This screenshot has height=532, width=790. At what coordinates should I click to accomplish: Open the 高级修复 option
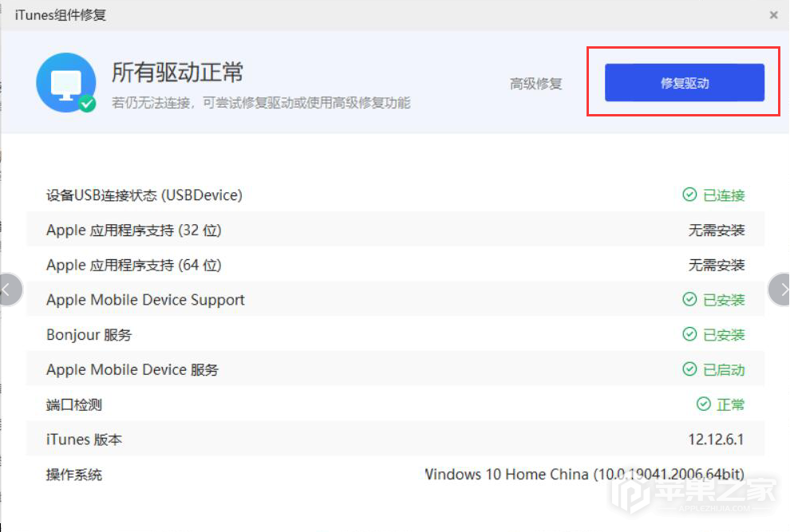[535, 84]
